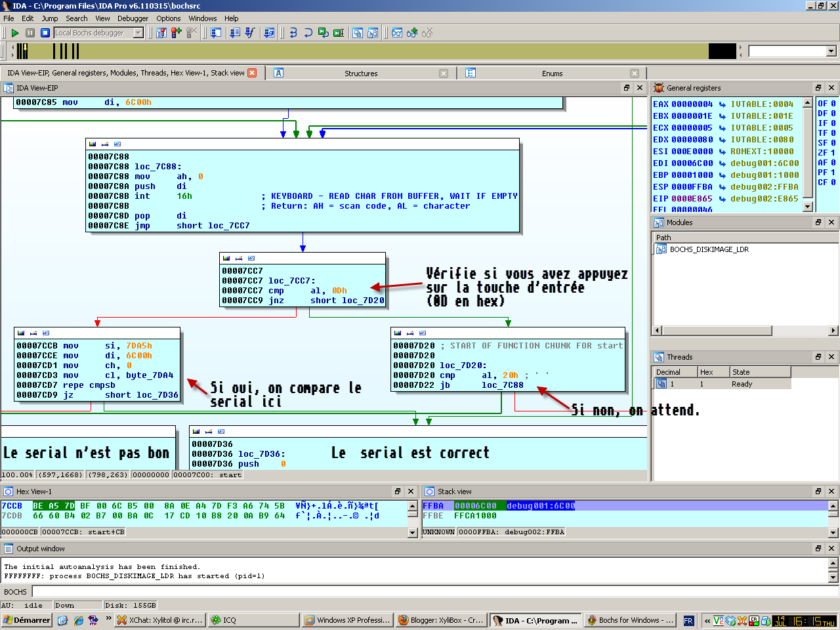Open the watch list glasses icon

(x=397, y=33)
